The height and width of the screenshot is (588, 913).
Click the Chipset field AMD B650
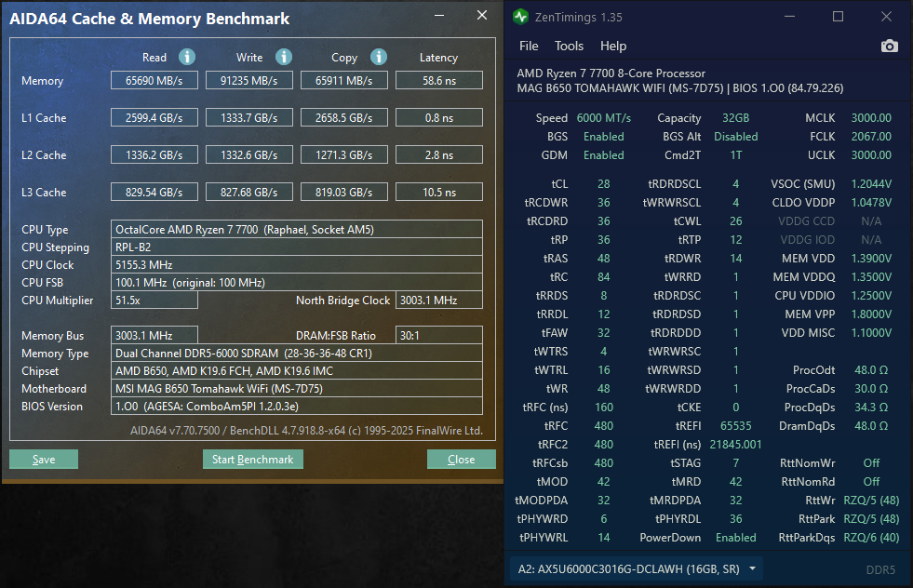click(296, 371)
